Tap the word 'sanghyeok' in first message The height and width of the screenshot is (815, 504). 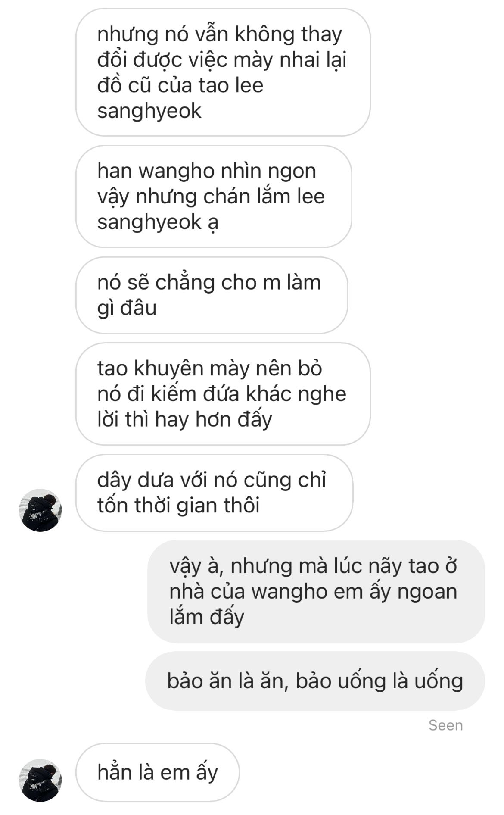[149, 112]
